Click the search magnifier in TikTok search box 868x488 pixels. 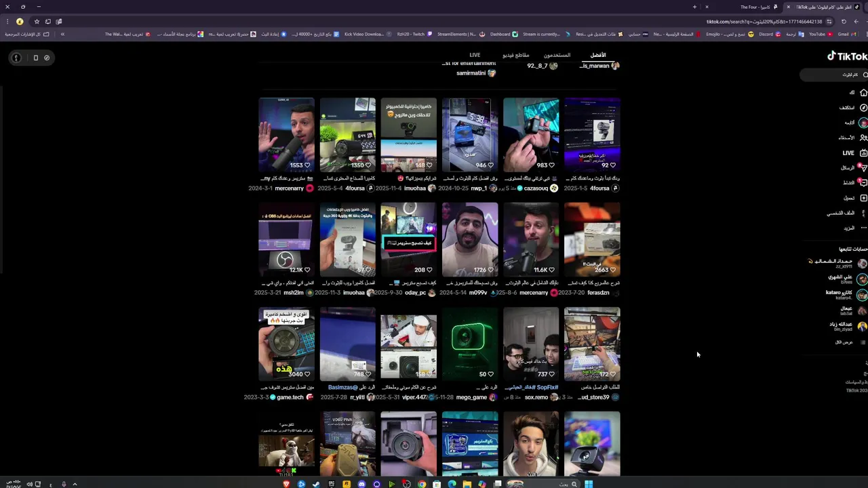865,75
